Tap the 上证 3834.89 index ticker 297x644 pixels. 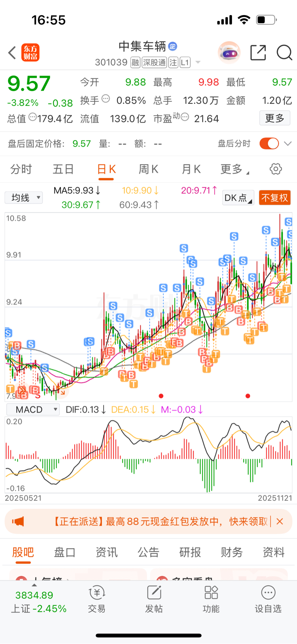39,602
